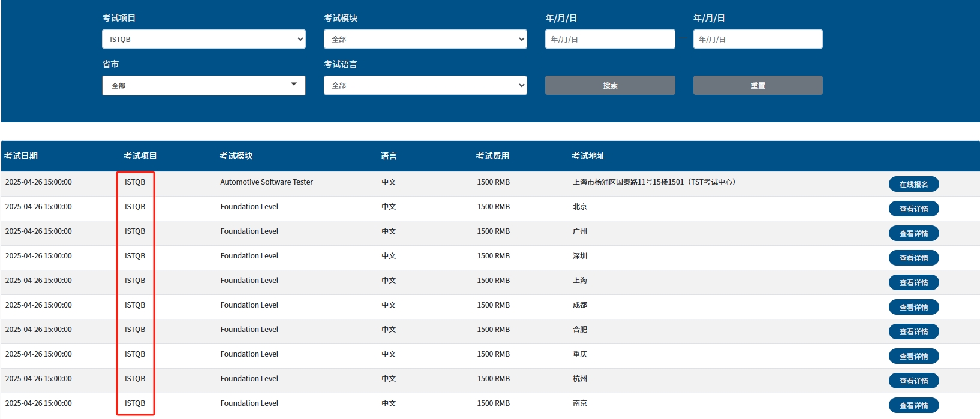Click the 搜索 search button
The width and height of the screenshot is (980, 419).
(610, 85)
